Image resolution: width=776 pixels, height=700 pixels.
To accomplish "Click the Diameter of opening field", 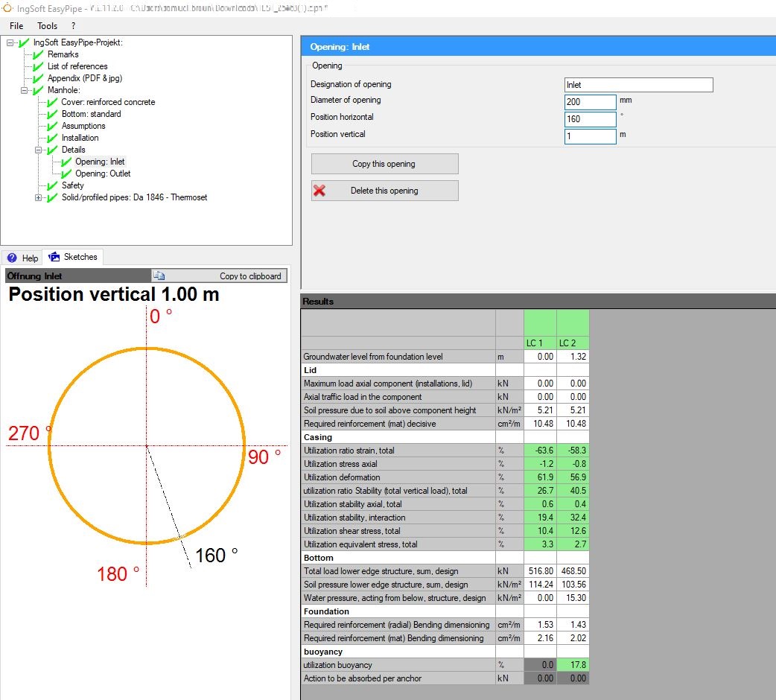I will click(x=590, y=102).
